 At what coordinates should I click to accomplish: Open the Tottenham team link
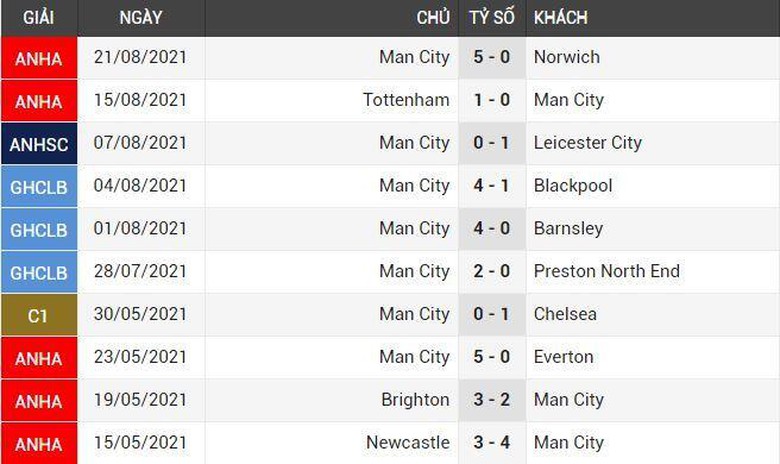tap(406, 100)
